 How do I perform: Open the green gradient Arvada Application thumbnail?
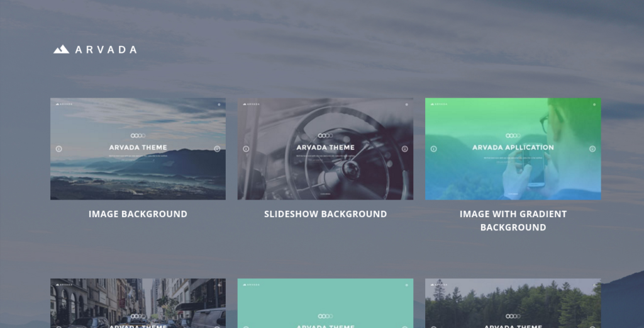point(513,149)
